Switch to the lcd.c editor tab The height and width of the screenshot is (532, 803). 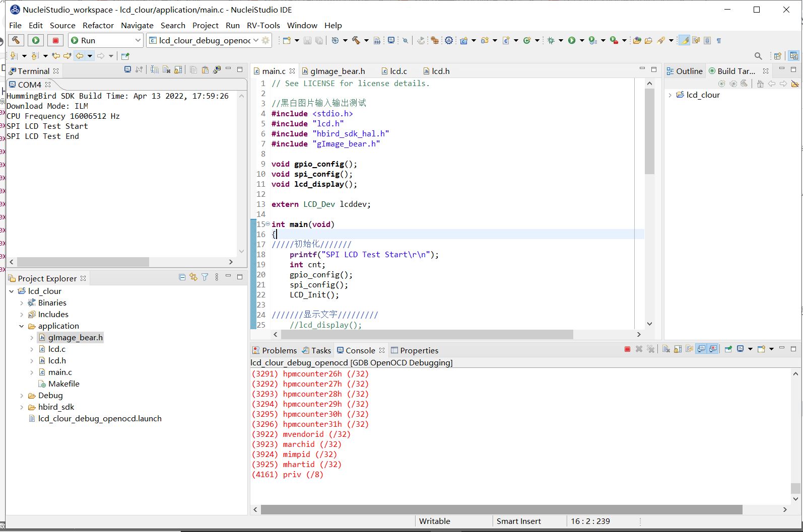pyautogui.click(x=394, y=71)
